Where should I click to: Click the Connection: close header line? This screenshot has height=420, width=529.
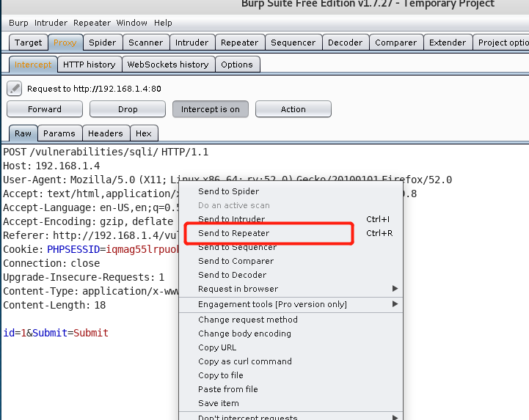point(51,263)
